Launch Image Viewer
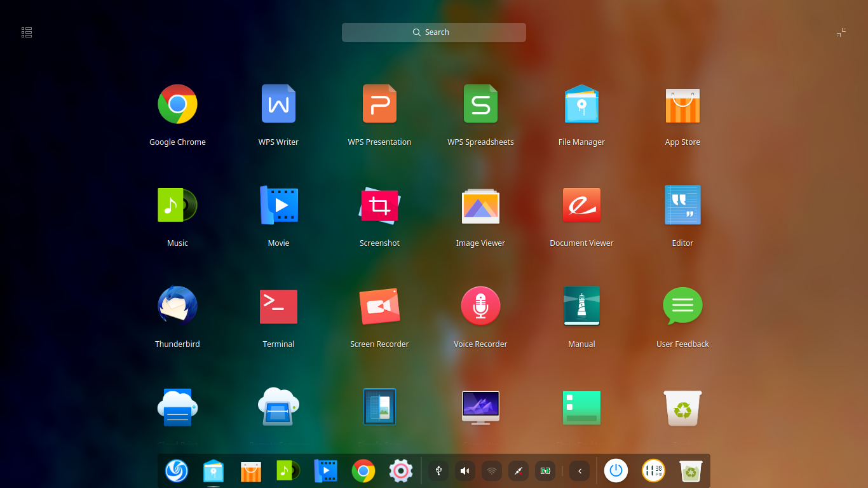Image resolution: width=868 pixels, height=488 pixels. tap(480, 206)
